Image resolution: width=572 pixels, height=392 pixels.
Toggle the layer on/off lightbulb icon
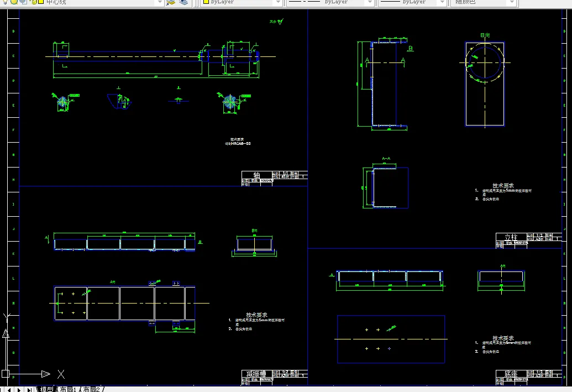tap(6, 2)
